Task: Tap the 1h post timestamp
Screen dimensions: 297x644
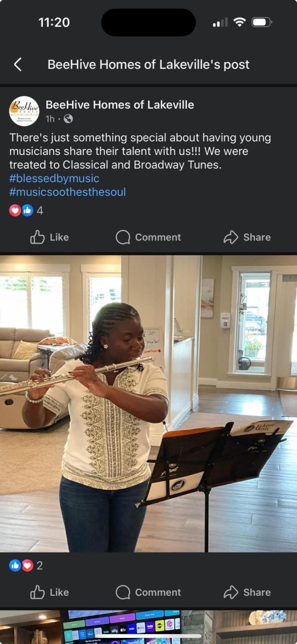Action: (x=50, y=119)
